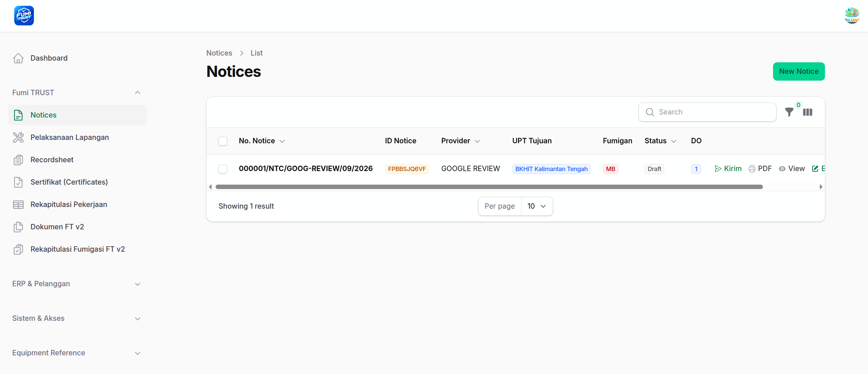Open the table filter funnel icon
Screen dimensions: 868x374
click(789, 112)
